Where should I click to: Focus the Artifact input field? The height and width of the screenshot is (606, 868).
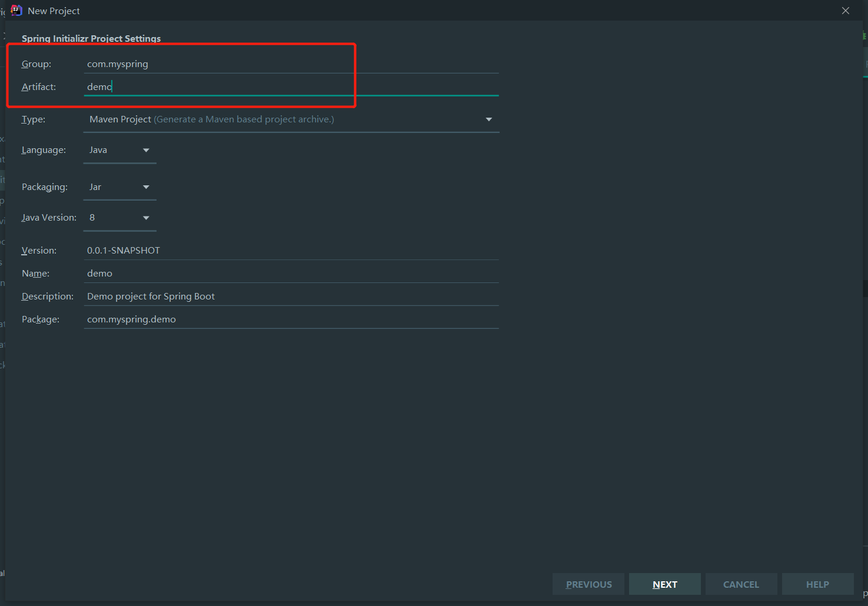291,86
